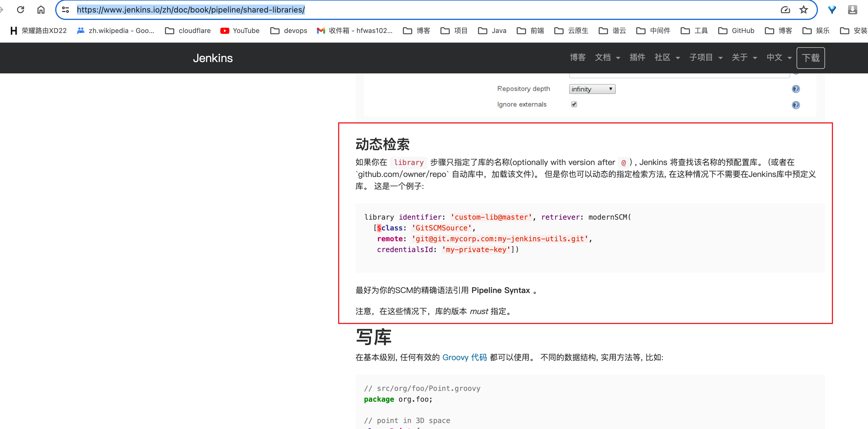The image size is (868, 429).
Task: Click the Pipeline Syntax bold text
Action: (x=500, y=290)
